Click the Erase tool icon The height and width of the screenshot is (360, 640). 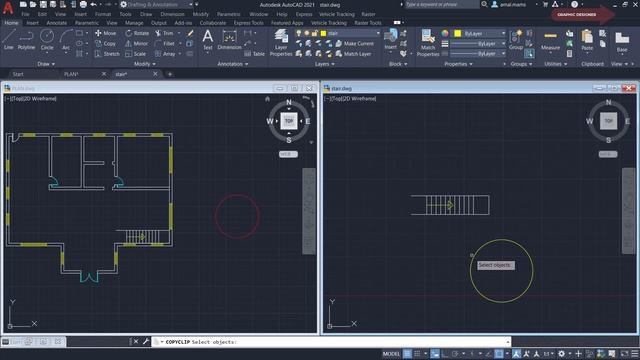190,33
